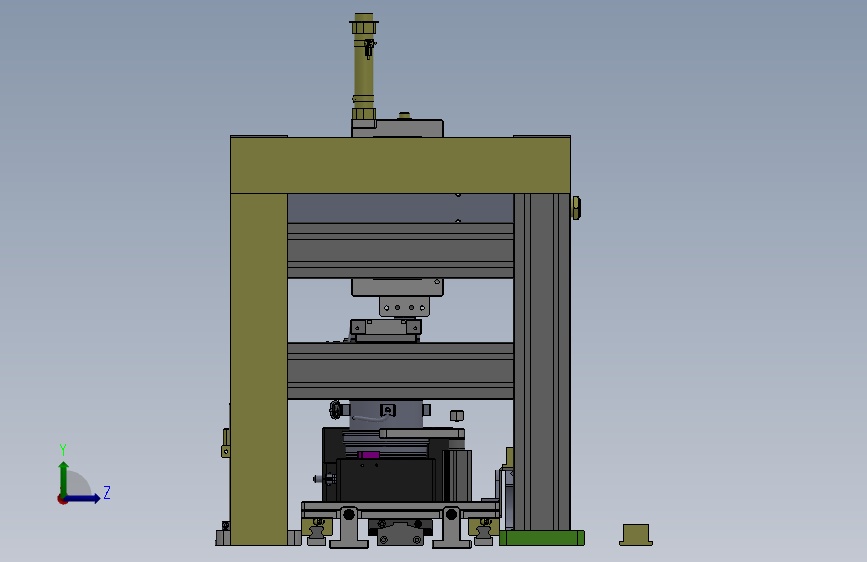
Task: Select the lower horizontal gray extrusion beam
Action: [400, 371]
